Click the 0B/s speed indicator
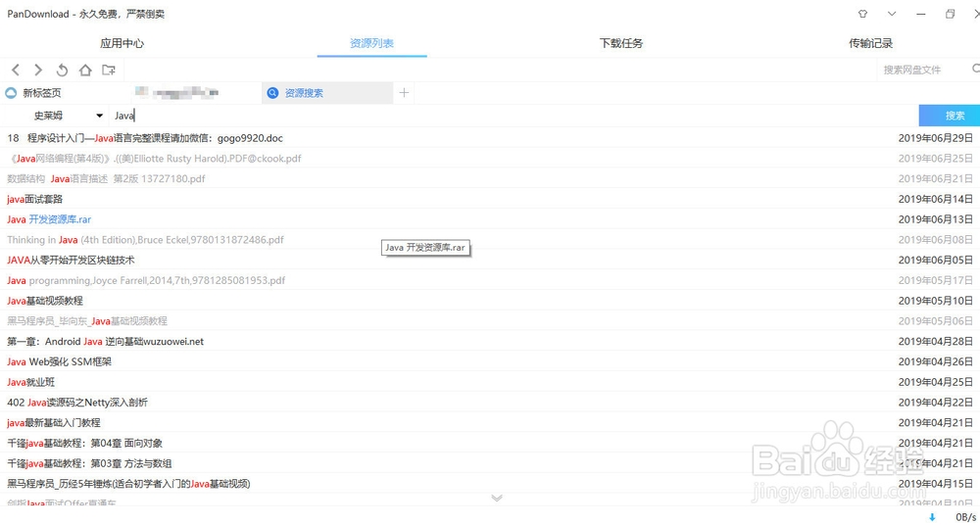Image resolution: width=980 pixels, height=525 pixels. pyautogui.click(x=964, y=517)
